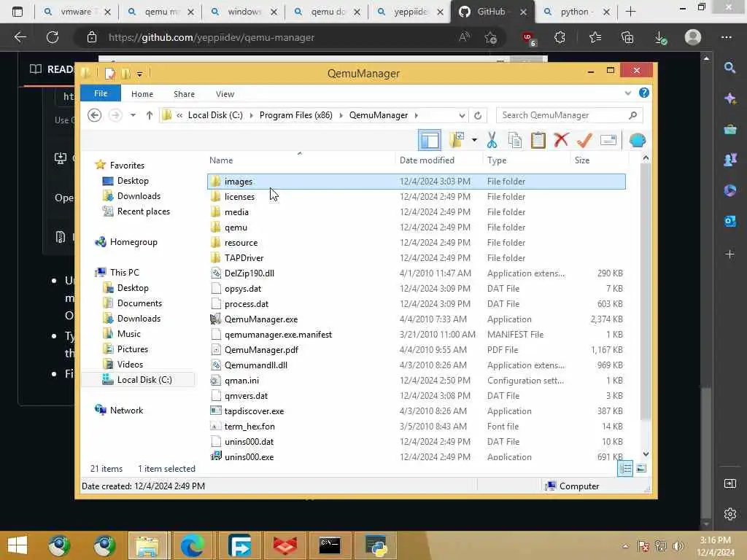This screenshot has height=560, width=747.
Task: Click the orange checkmark Properties icon
Action: (584, 141)
